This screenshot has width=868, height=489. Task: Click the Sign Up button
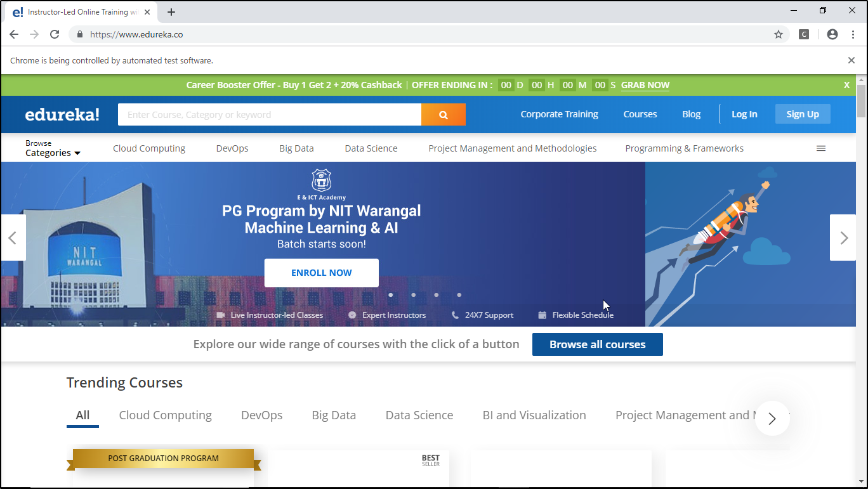(x=803, y=114)
